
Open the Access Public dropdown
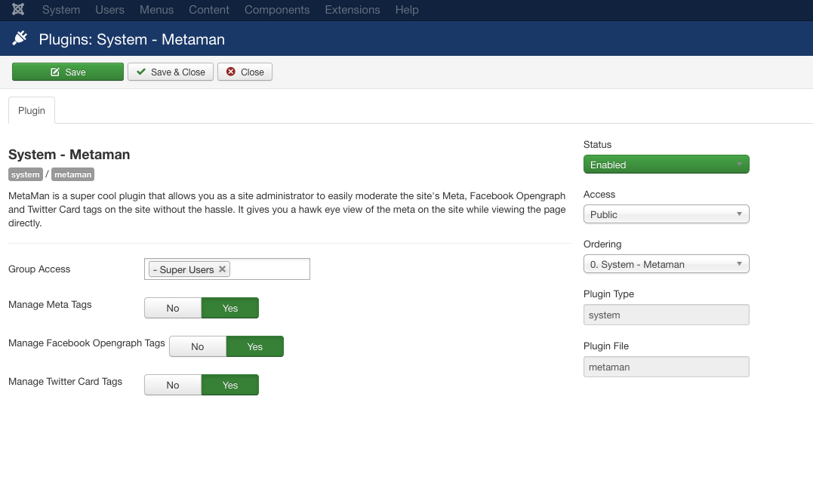(x=667, y=214)
